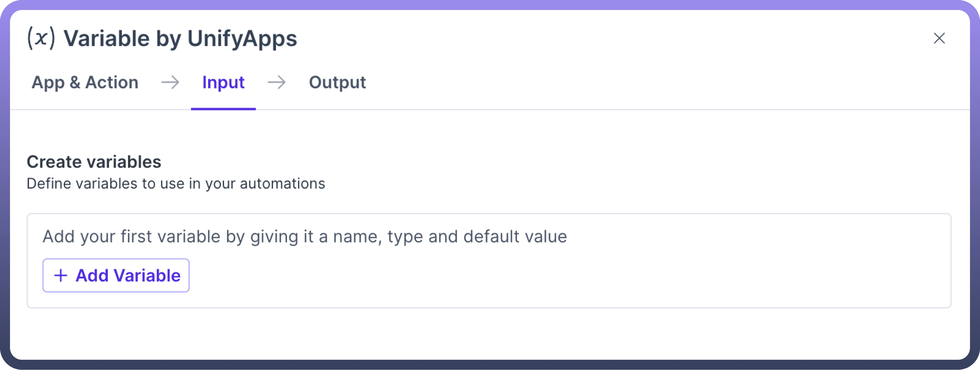Switch to the App & Action tab
The width and height of the screenshot is (980, 370).
(85, 82)
